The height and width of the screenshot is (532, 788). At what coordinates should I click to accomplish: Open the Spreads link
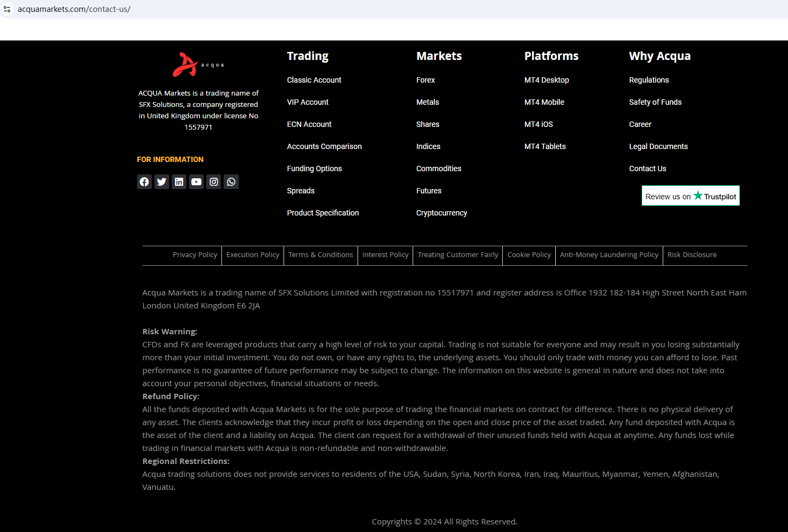[x=301, y=191]
